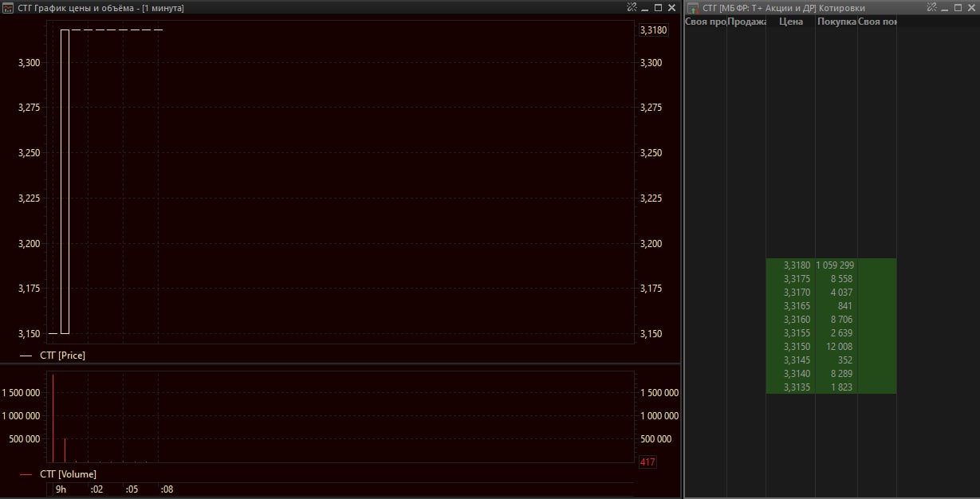
Task: Close the Котировки order book window
Action: click(970, 7)
